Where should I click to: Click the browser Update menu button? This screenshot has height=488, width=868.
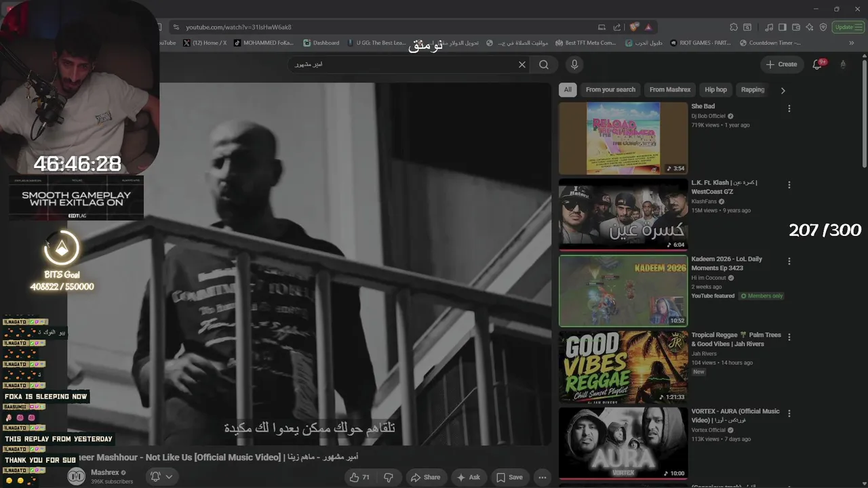pos(848,27)
